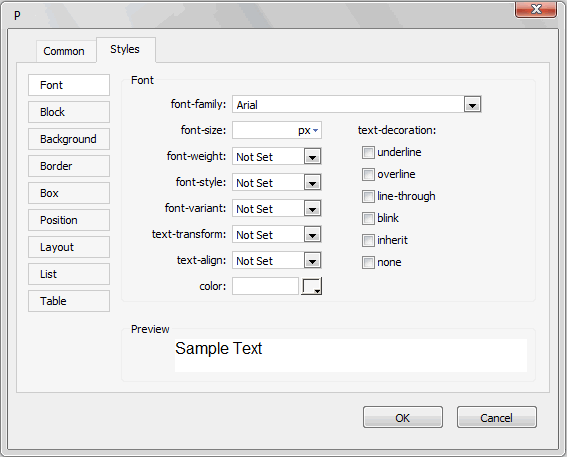Focus the color value text field

[x=265, y=286]
